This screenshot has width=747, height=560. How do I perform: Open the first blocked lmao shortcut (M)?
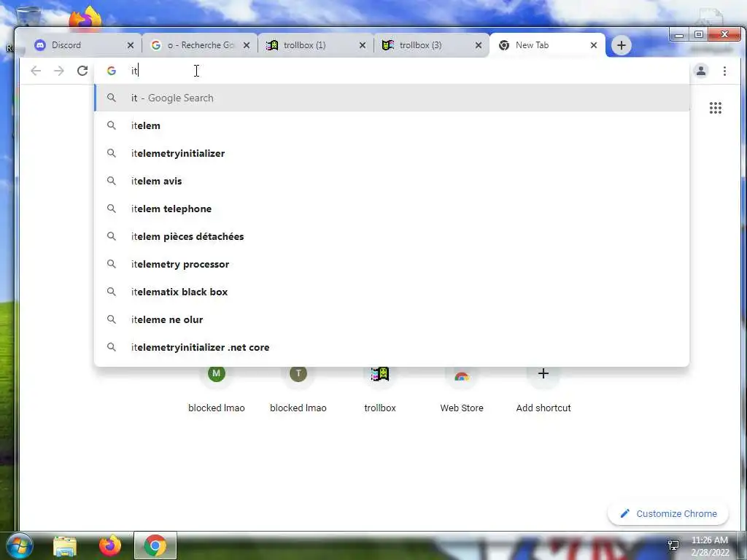click(x=216, y=388)
